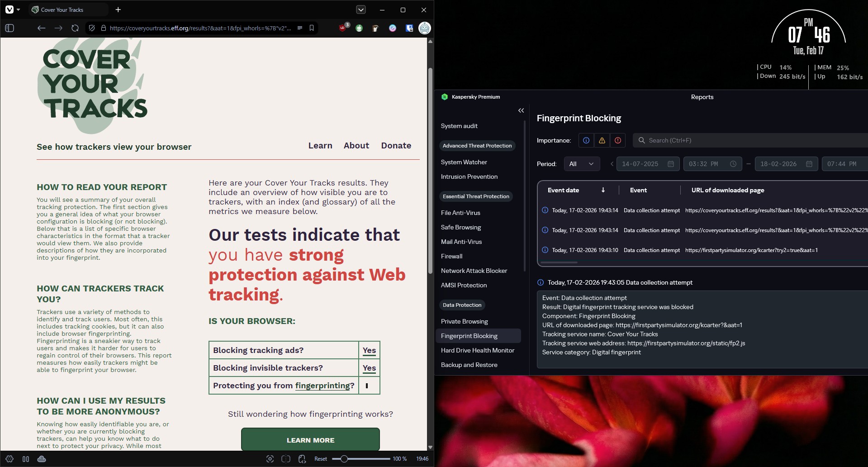Open Hard Drive Health Monitor reports
This screenshot has width=868, height=467.
click(478, 350)
